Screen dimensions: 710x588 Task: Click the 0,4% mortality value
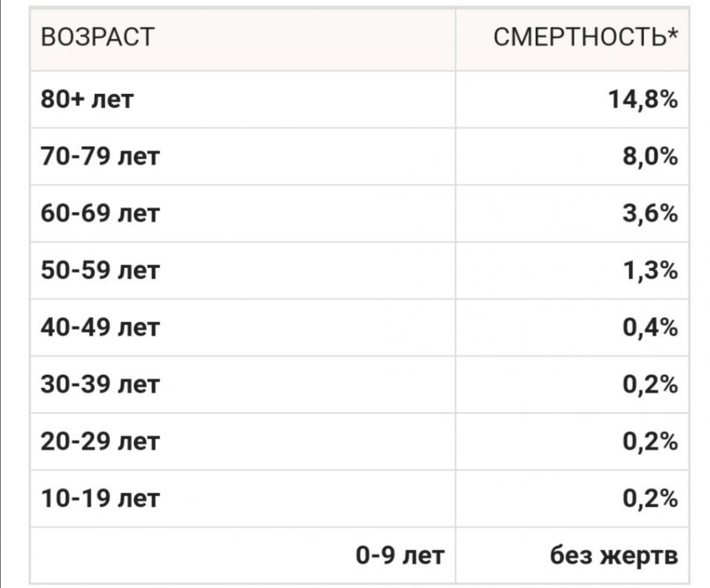(x=650, y=327)
